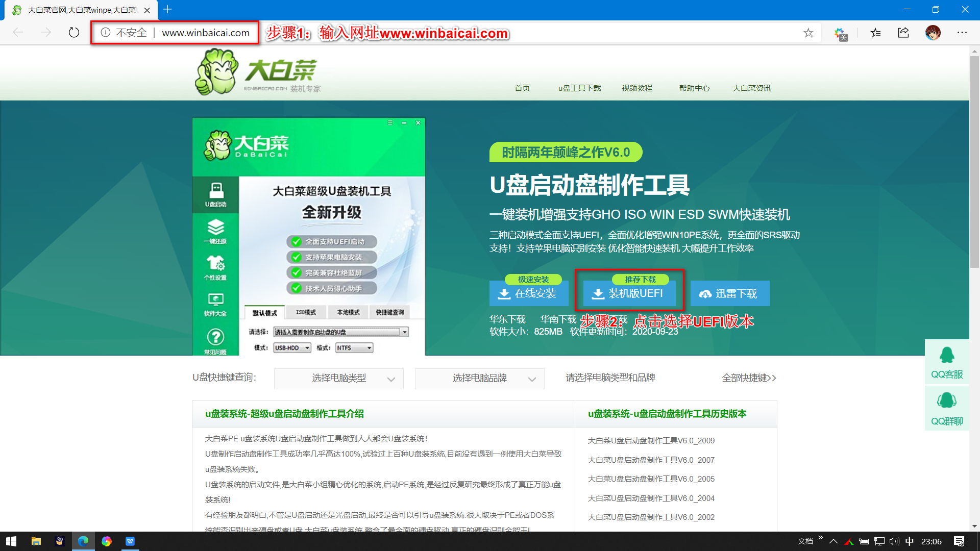Click the browser forward arrow
Screen dimensions: 980x551
pos(46,33)
